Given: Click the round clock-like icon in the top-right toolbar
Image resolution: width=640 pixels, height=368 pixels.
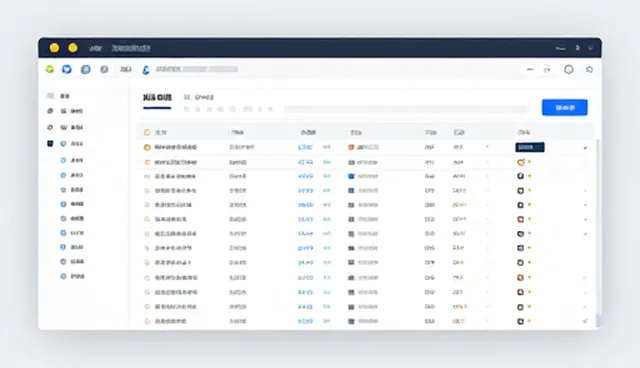Looking at the screenshot, I should click(569, 69).
